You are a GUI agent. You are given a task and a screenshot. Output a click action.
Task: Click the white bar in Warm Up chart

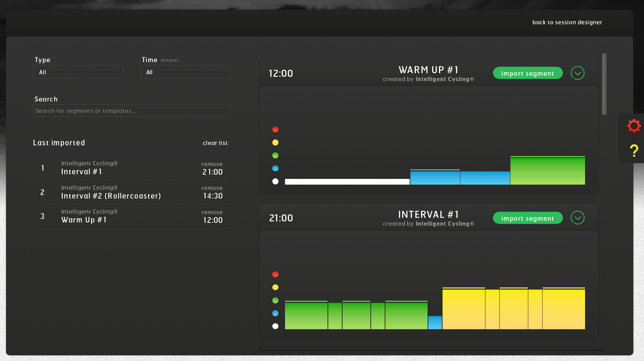pyautogui.click(x=347, y=182)
